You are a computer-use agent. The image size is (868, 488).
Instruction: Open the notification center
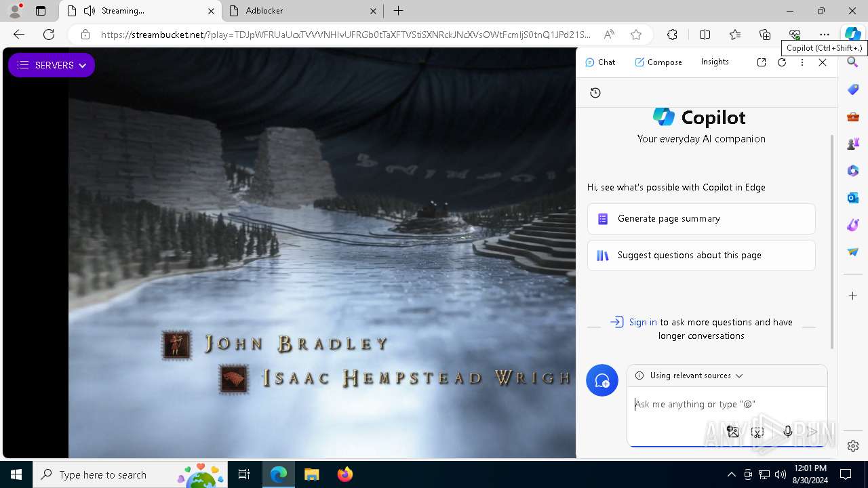click(846, 474)
